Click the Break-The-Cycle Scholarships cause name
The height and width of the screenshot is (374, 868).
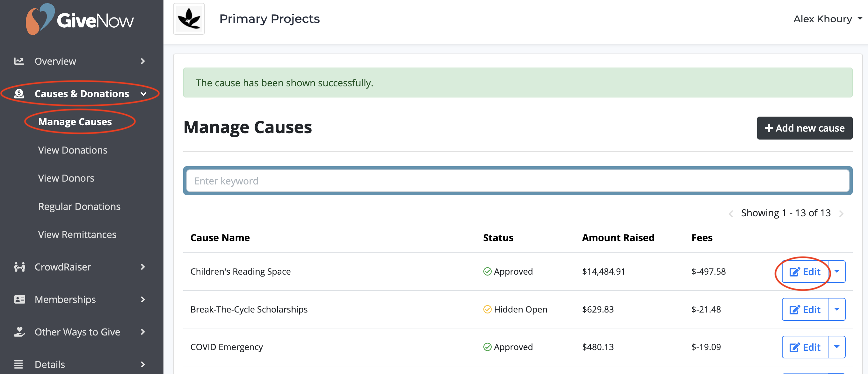coord(249,309)
